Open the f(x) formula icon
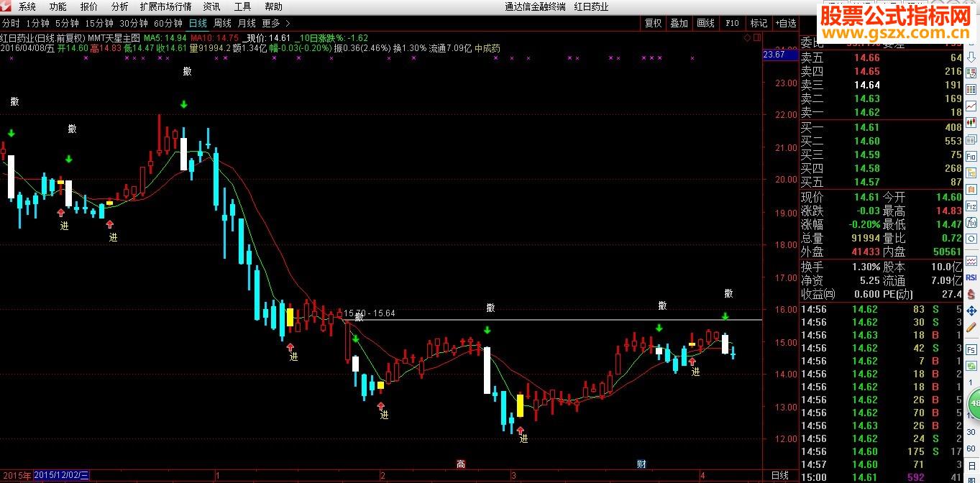The image size is (980, 483). coord(971,222)
